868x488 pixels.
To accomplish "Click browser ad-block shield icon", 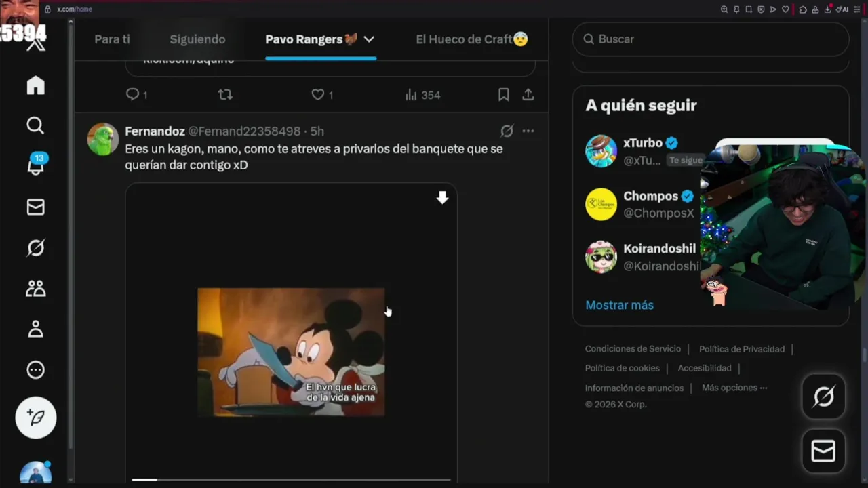I will pos(761,9).
